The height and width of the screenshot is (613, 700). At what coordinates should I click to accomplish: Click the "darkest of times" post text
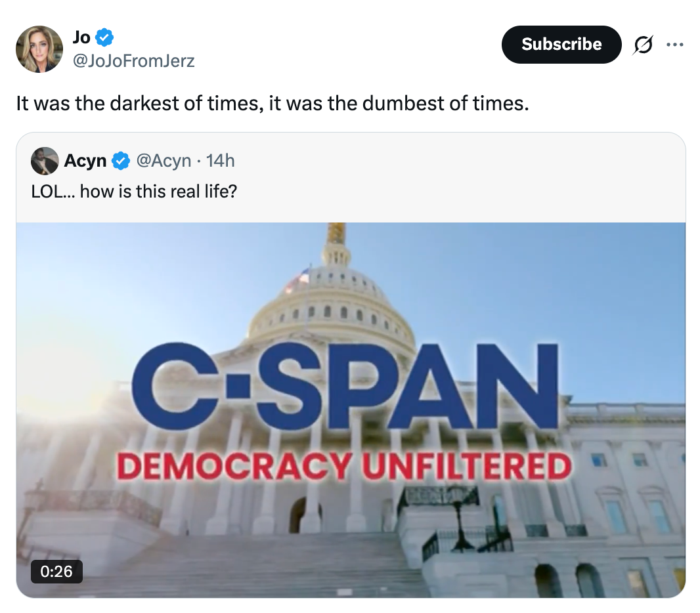[x=272, y=104]
